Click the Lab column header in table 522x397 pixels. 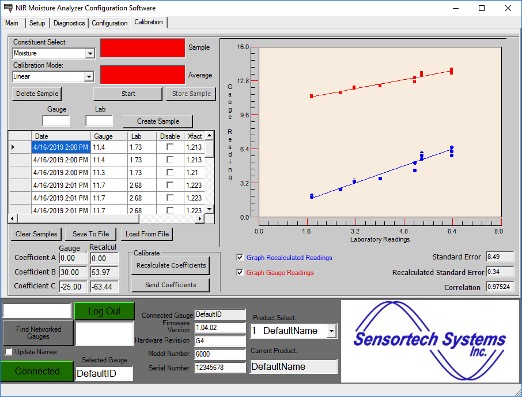pyautogui.click(x=142, y=136)
